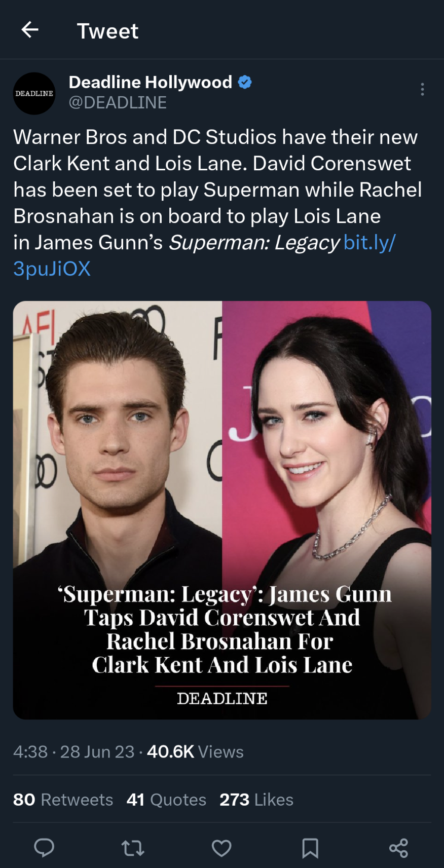Open the 40.6K Views analytics
This screenshot has height=868, width=444.
point(195,751)
